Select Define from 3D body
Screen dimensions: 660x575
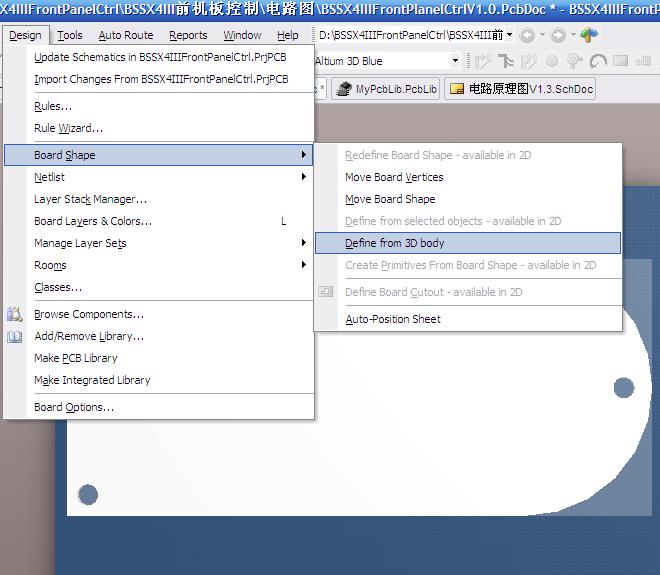[395, 243]
